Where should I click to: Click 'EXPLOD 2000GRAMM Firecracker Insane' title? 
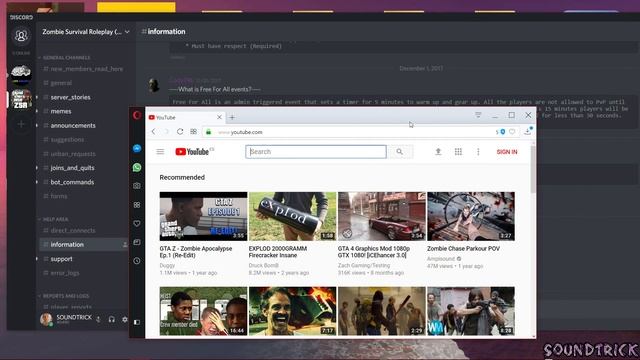[278, 252]
